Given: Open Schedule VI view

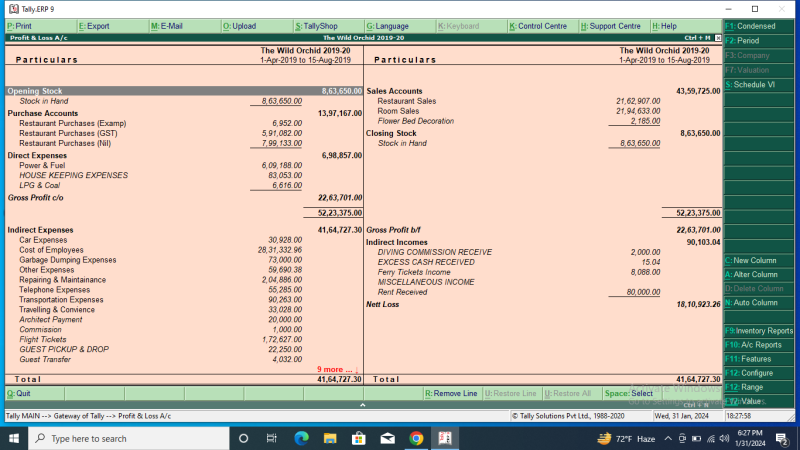Looking at the screenshot, I should point(759,85).
